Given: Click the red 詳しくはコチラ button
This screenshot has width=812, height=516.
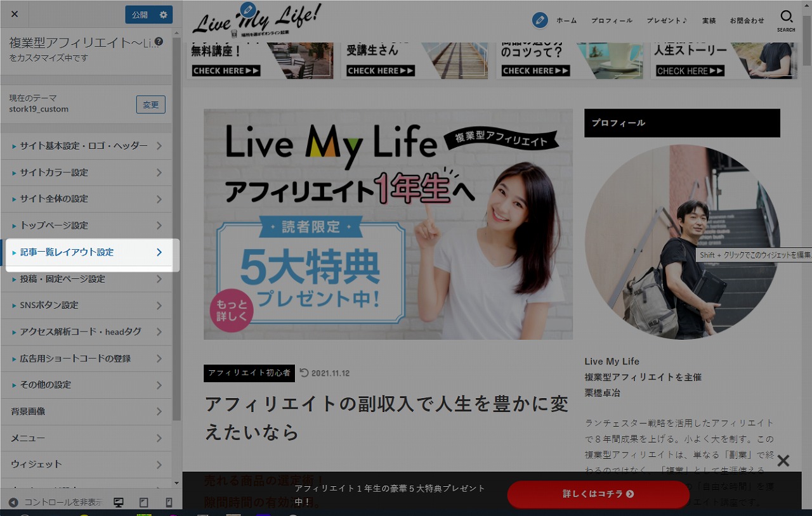Looking at the screenshot, I should tap(598, 494).
